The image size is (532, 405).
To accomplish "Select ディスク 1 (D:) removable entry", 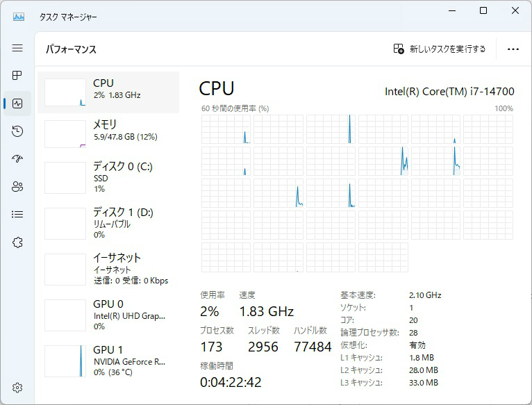I will click(x=108, y=223).
